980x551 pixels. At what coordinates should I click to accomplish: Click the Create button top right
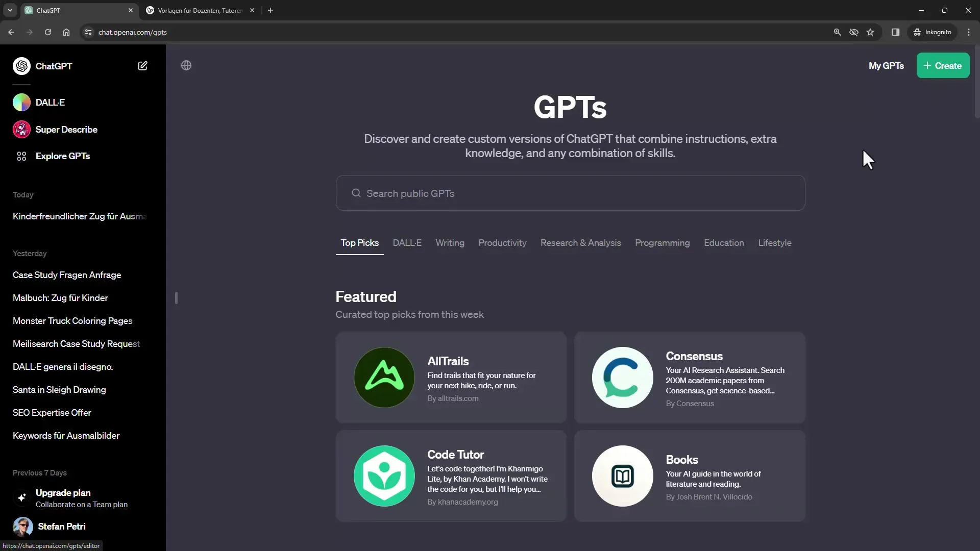pyautogui.click(x=943, y=65)
